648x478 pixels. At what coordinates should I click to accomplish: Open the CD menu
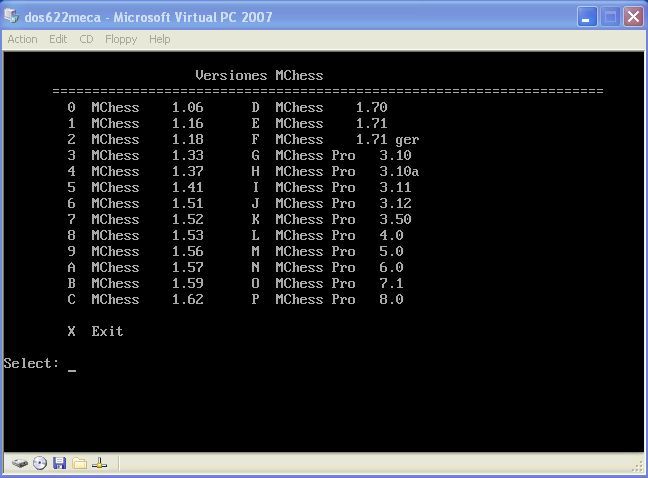(86, 39)
